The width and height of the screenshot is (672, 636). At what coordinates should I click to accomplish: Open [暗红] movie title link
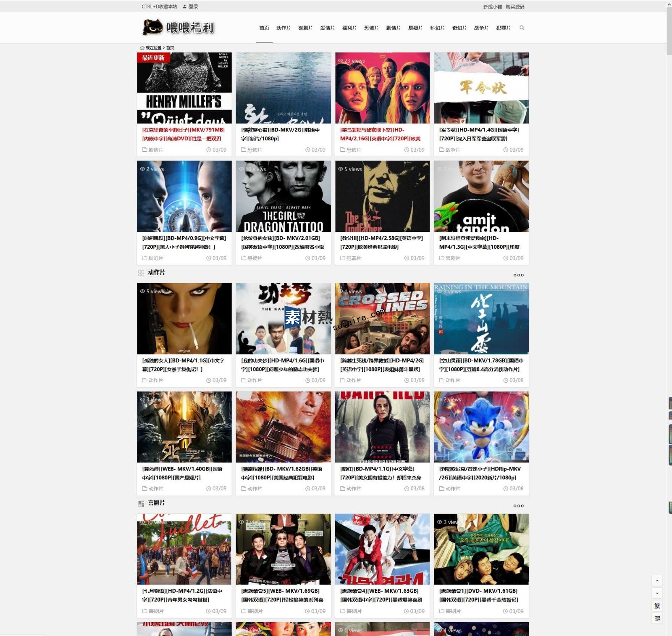coord(381,473)
